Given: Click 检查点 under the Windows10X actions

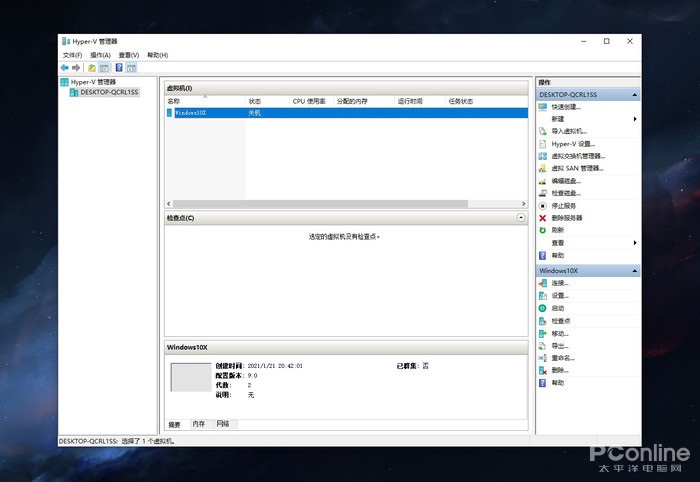Looking at the screenshot, I should [x=561, y=321].
